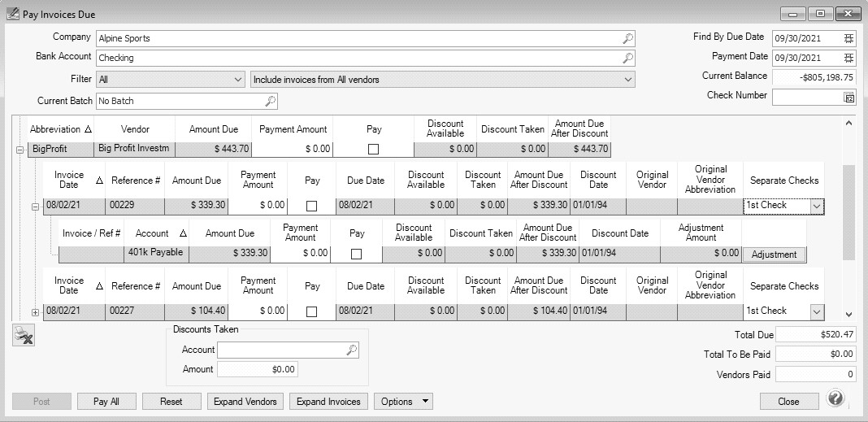Open the Filter dropdown set to All
The height and width of the screenshot is (422, 868).
point(237,80)
